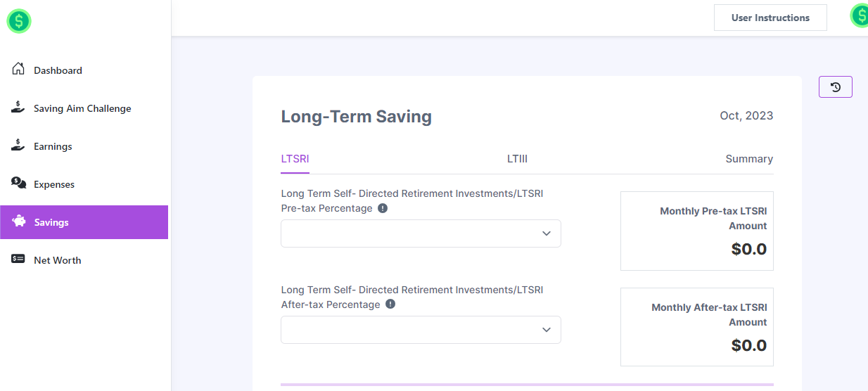This screenshot has width=868, height=391.
Task: Open the LTSRI Pre-tax Percentage dropdown
Action: 421,233
